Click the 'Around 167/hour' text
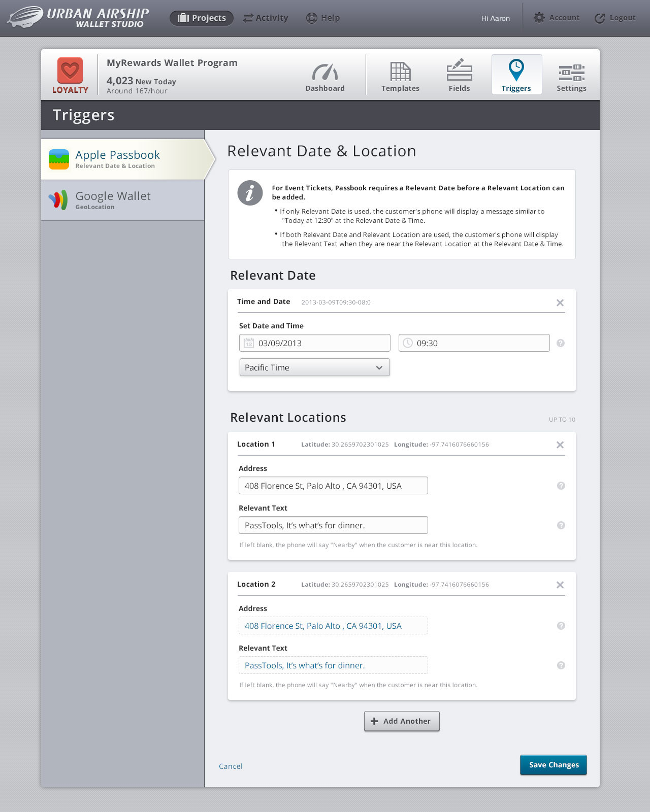Image resolution: width=650 pixels, height=812 pixels. (137, 91)
